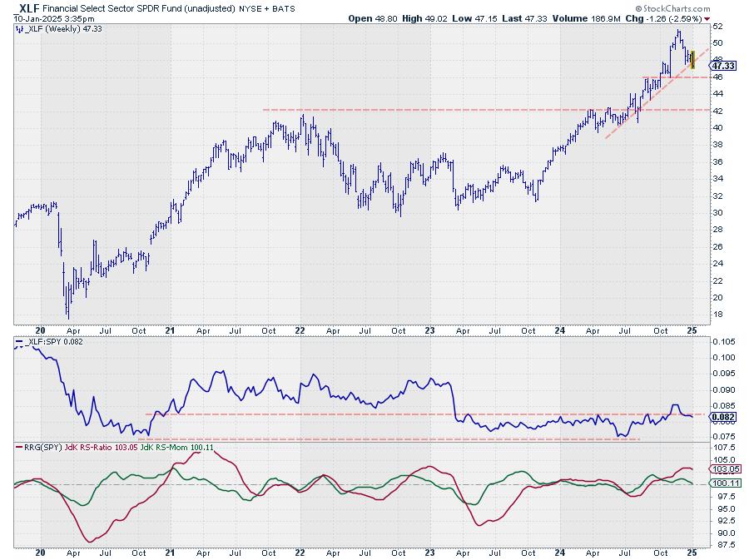Click the 'JdK RS-Ratio 103.05' legend text
The image size is (749, 560).
101,448
